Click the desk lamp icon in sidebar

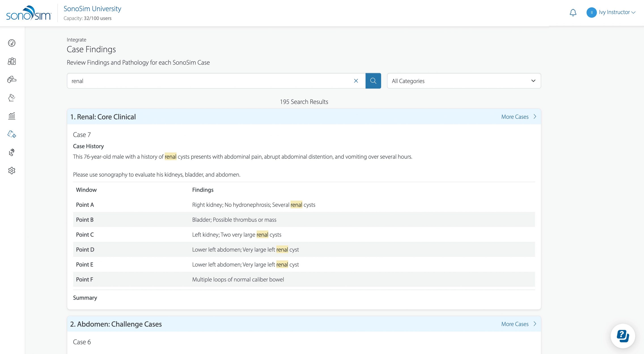tap(12, 98)
